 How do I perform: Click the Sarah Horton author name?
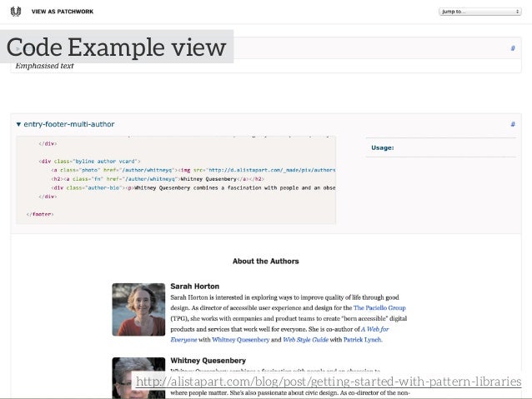click(x=195, y=286)
